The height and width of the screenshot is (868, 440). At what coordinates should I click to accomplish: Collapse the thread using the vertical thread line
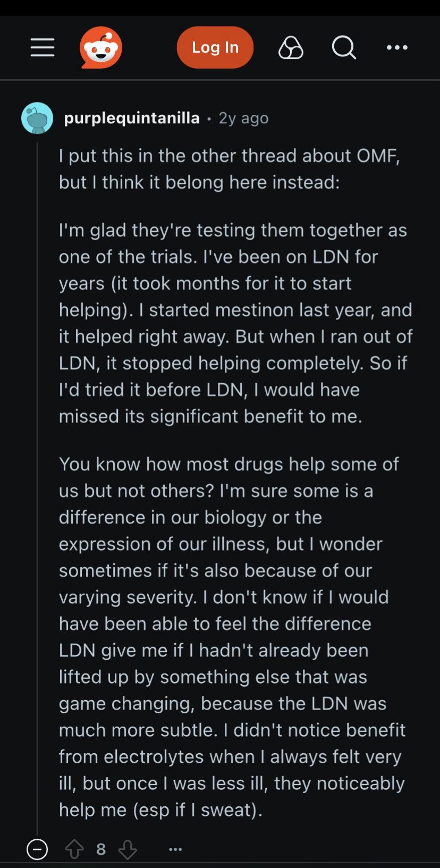[37, 478]
